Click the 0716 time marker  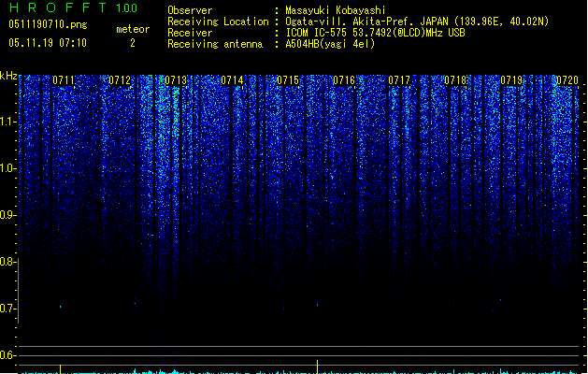click(x=344, y=80)
